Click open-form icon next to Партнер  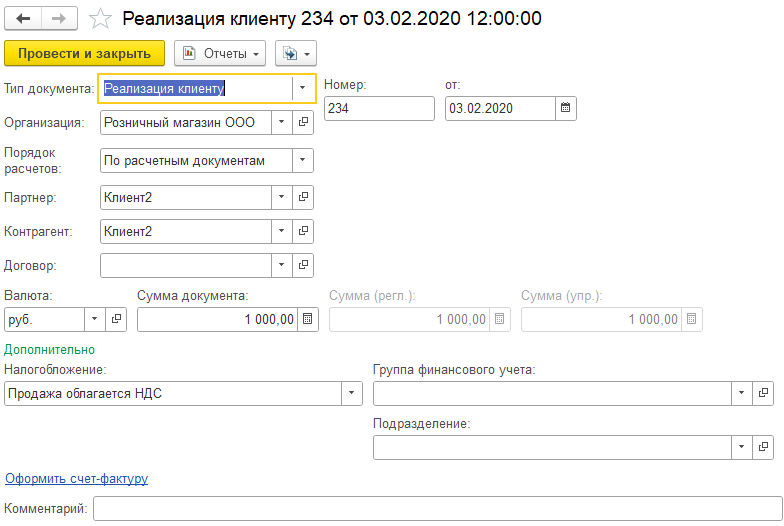coord(305,197)
